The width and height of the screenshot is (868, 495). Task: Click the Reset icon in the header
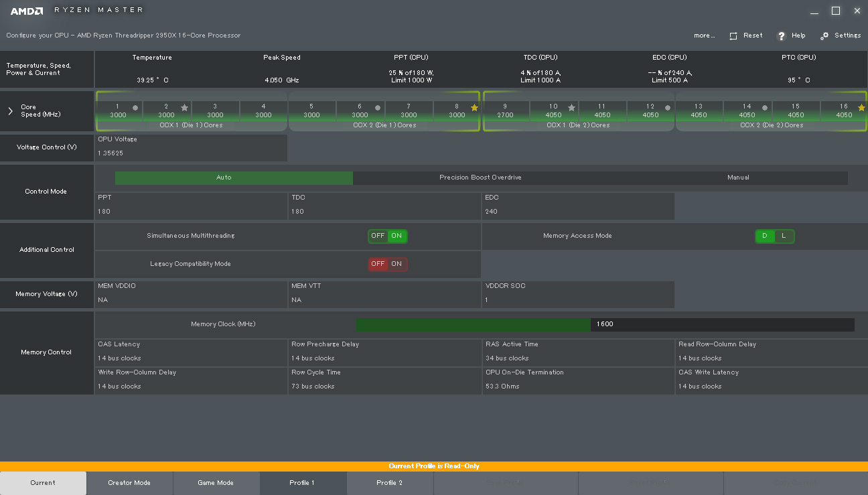(x=733, y=36)
